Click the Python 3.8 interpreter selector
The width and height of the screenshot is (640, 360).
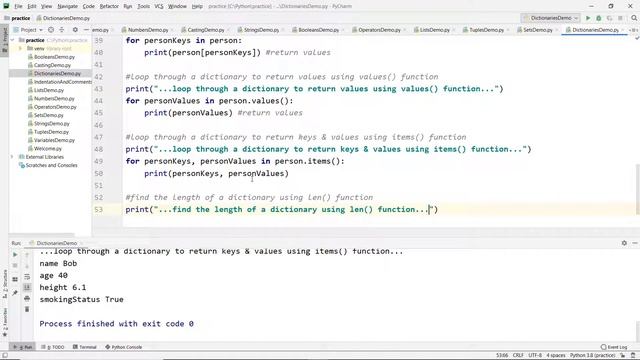coord(592,356)
